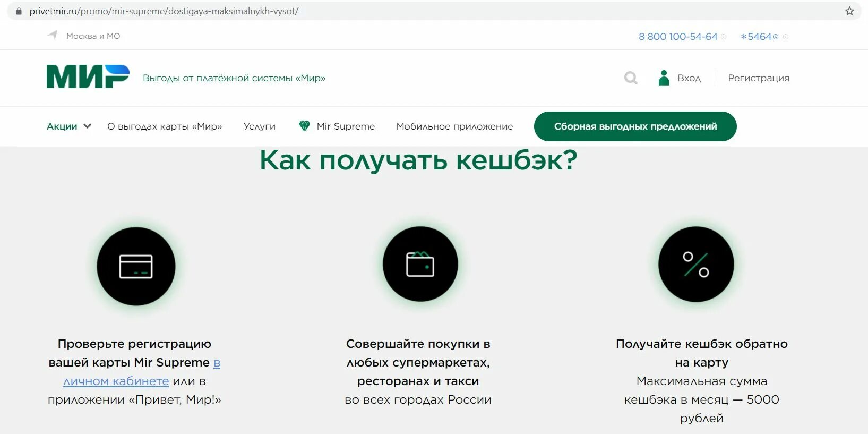
Task: Open the Вход login link
Action: 689,78
